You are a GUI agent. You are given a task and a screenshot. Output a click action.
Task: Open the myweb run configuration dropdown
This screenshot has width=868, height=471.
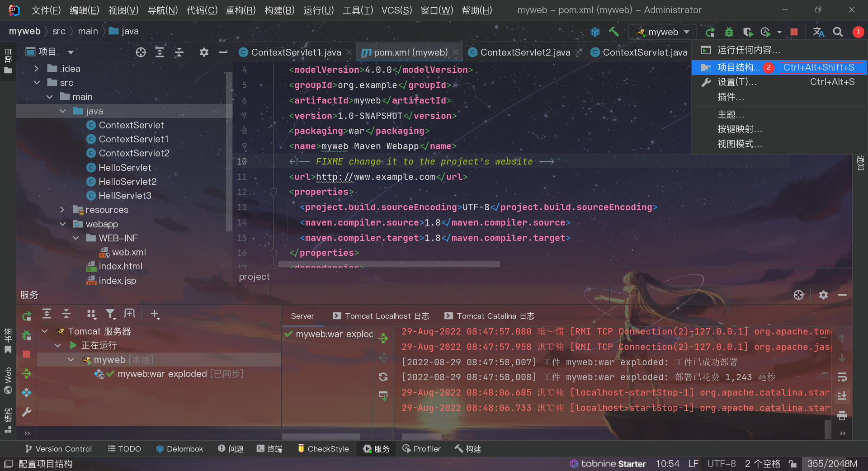[x=663, y=32]
